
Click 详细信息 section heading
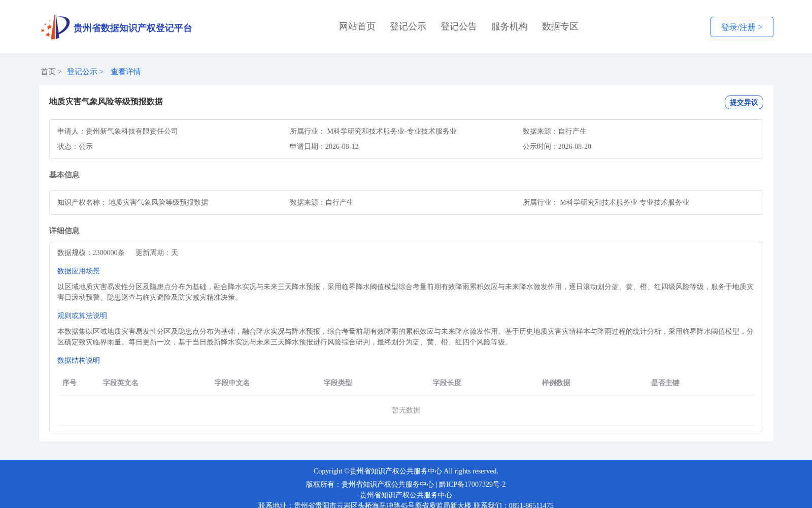(x=64, y=231)
